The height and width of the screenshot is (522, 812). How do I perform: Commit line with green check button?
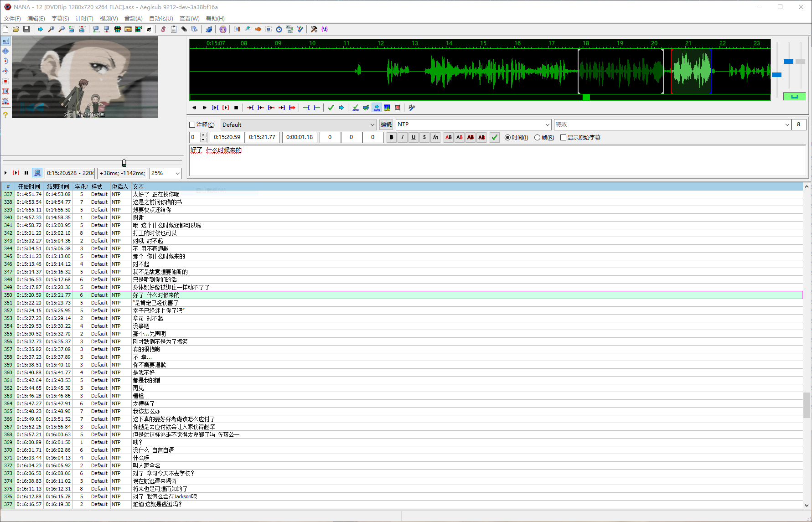point(495,137)
